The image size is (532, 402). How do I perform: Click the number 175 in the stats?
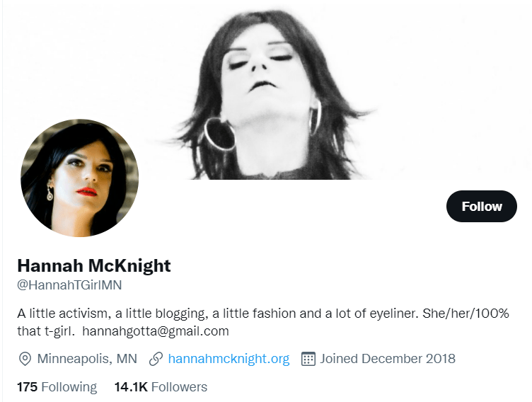point(27,387)
